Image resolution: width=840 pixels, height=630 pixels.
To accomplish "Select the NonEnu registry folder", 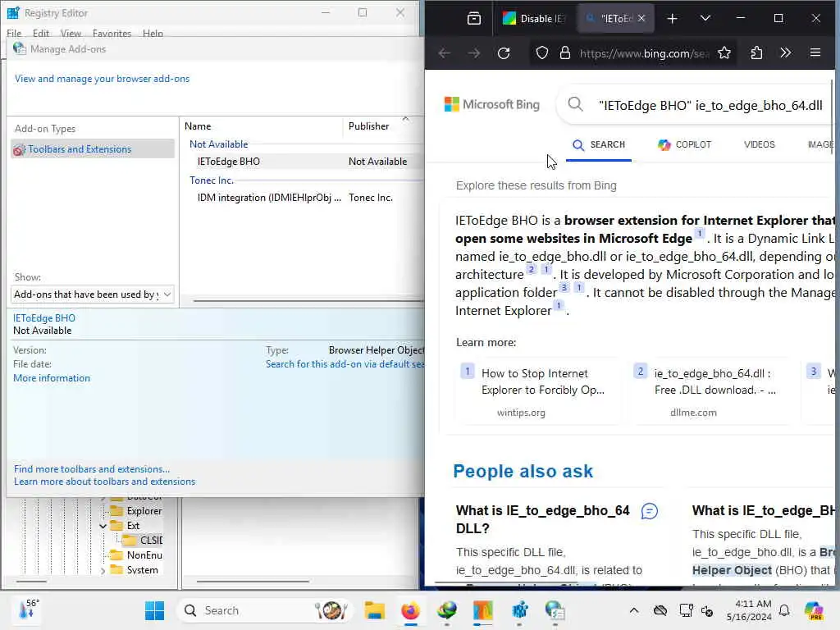I will tap(135, 555).
